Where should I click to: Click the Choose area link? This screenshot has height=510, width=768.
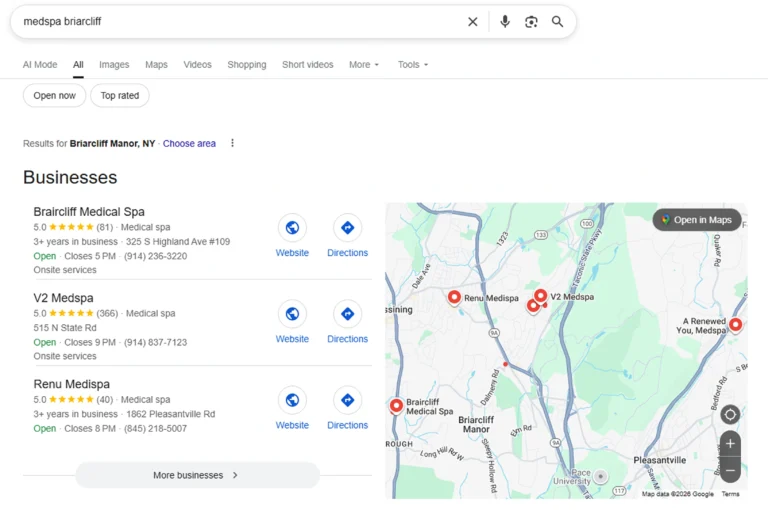pos(189,144)
